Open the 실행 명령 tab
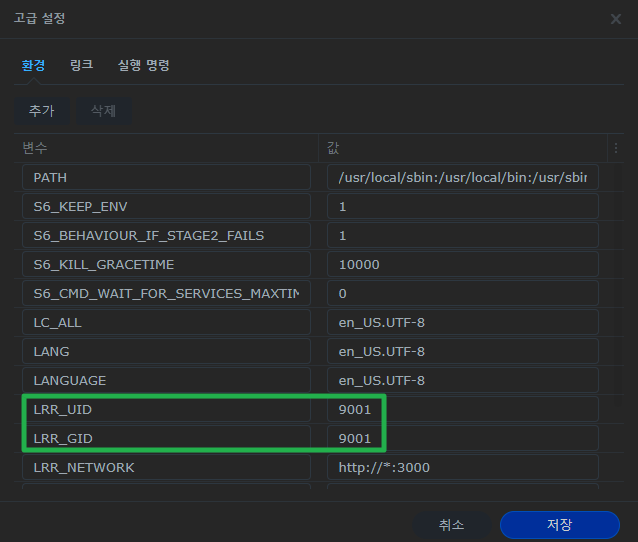This screenshot has width=638, height=542. coord(143,65)
